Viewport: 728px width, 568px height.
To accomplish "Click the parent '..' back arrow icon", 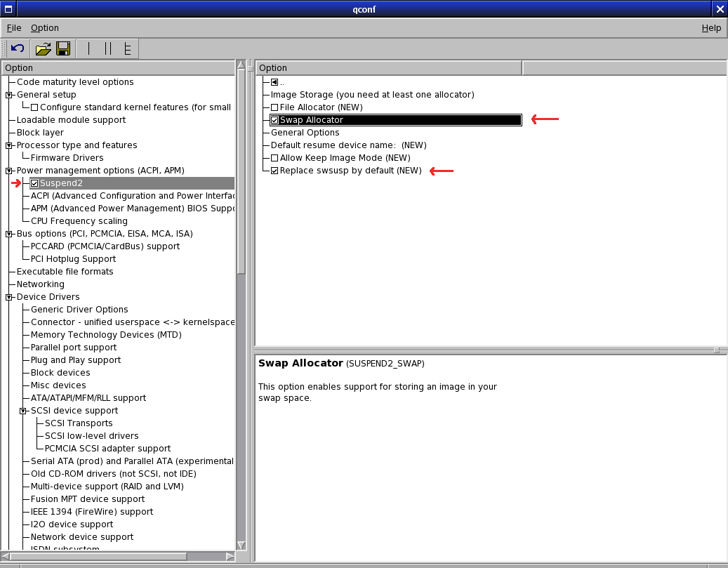I will pos(274,82).
